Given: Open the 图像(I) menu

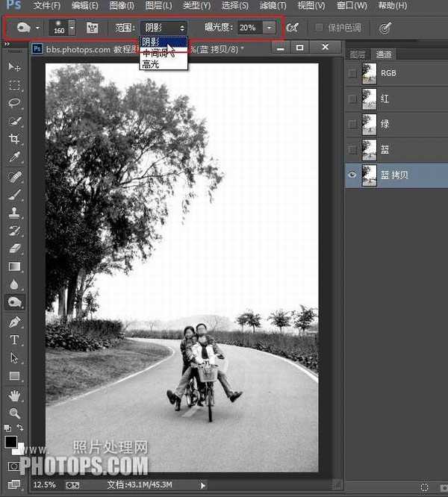Looking at the screenshot, I should pos(122,5).
